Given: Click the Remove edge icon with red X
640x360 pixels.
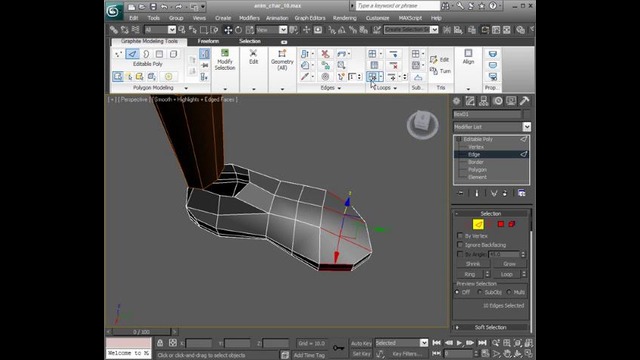Looking at the screenshot, I should pos(325,54).
